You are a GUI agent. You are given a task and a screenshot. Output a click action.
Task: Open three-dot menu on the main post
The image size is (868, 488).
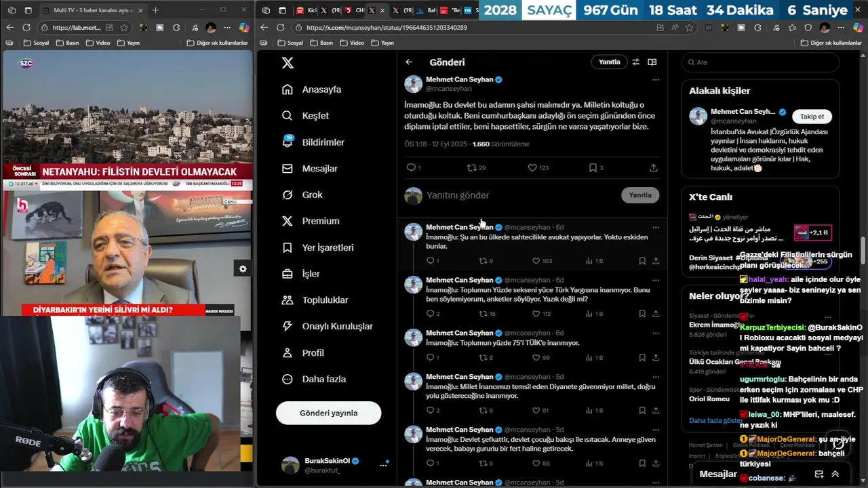click(x=655, y=79)
